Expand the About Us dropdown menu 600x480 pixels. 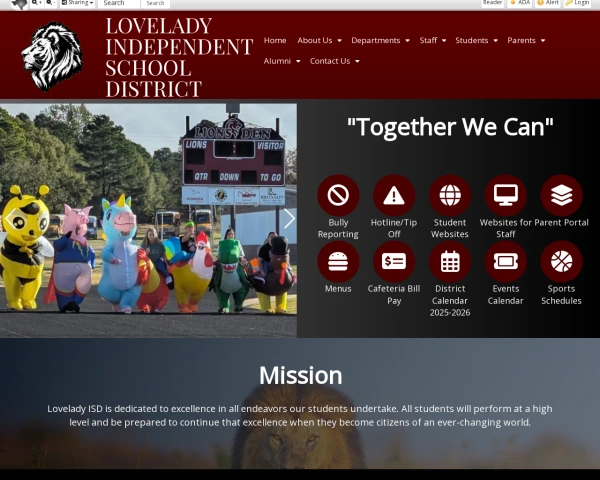point(319,40)
